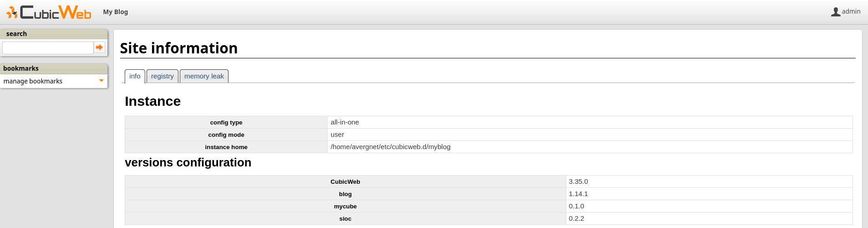Submit search with orange arrow button

click(x=99, y=47)
